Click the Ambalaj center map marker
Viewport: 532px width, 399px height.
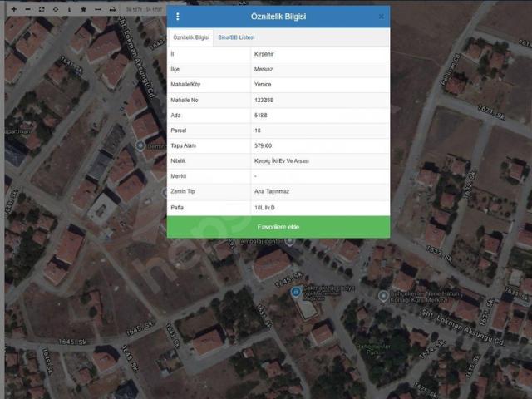click(x=289, y=242)
